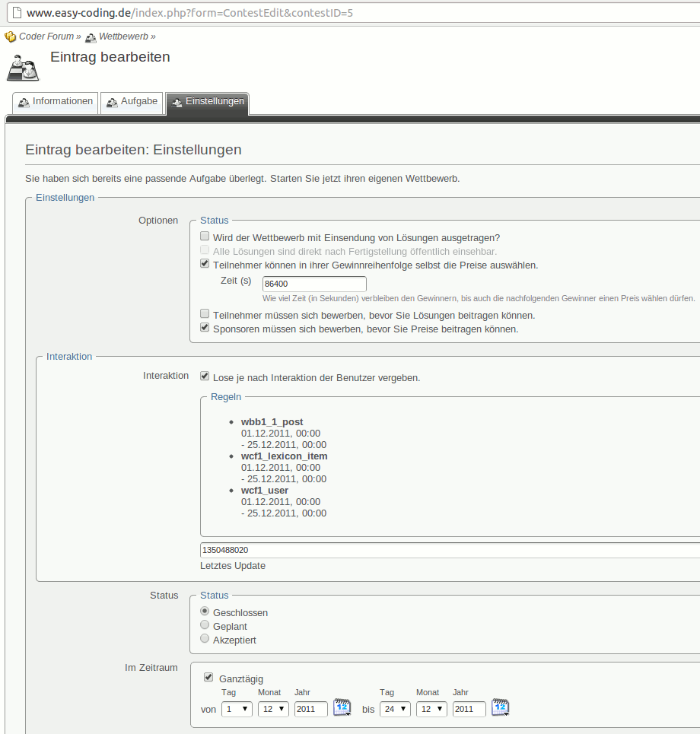Click the Zeit (s) input field

(x=314, y=284)
